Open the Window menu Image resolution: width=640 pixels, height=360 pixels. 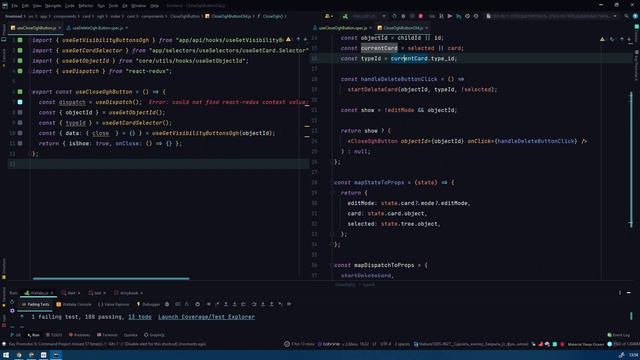[138, 6]
